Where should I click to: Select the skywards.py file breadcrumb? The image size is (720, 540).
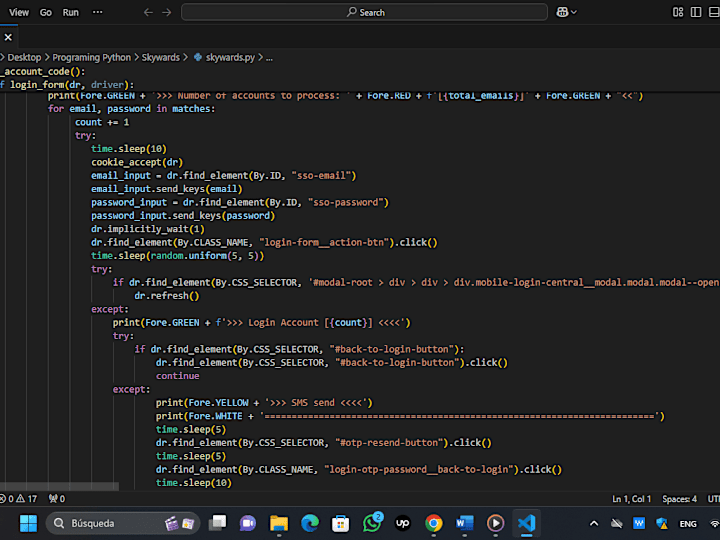tap(224, 57)
